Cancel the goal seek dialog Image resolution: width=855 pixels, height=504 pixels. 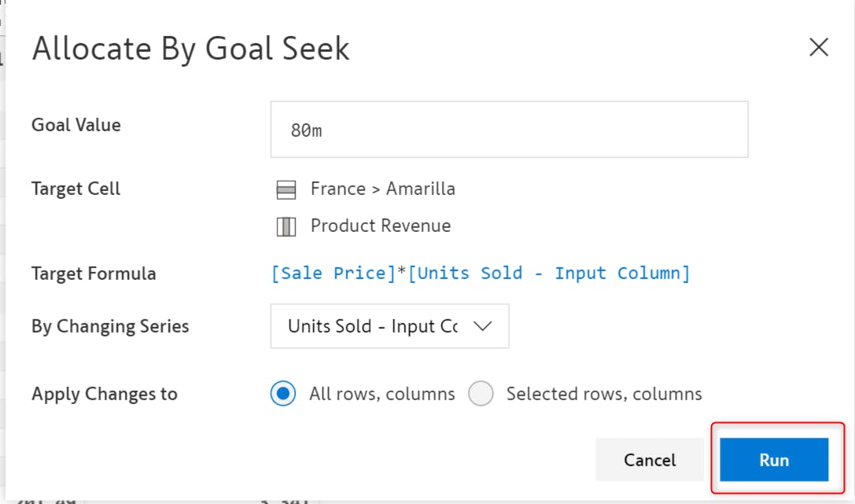pos(650,460)
